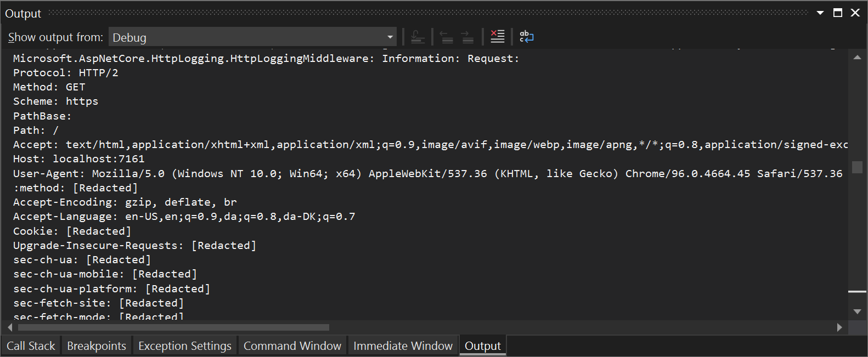Clear all output with the Clear All icon
The width and height of the screenshot is (868, 357).
tap(497, 37)
